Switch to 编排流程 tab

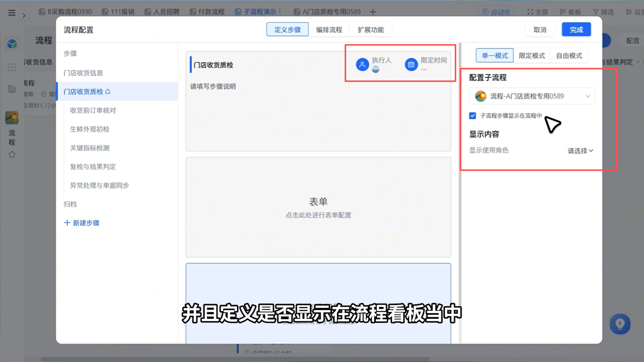[329, 30]
